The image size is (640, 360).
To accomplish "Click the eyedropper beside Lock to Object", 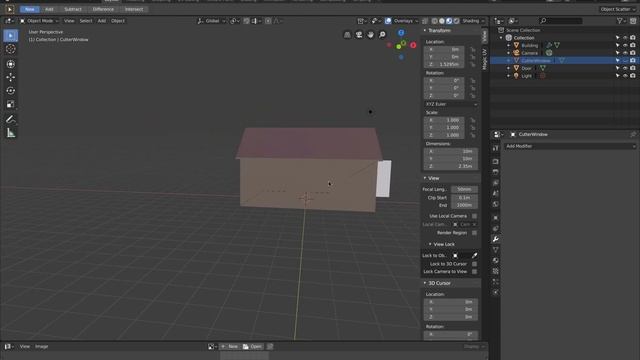I will (474, 256).
